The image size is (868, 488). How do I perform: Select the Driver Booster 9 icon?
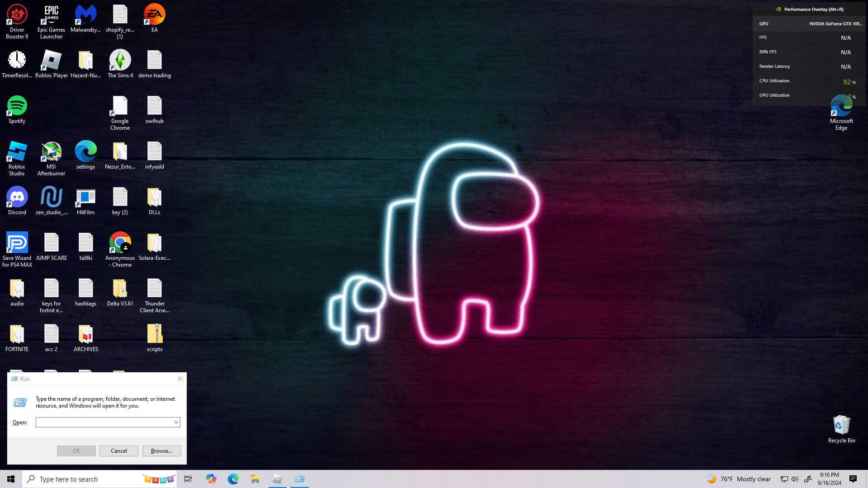coord(17,14)
